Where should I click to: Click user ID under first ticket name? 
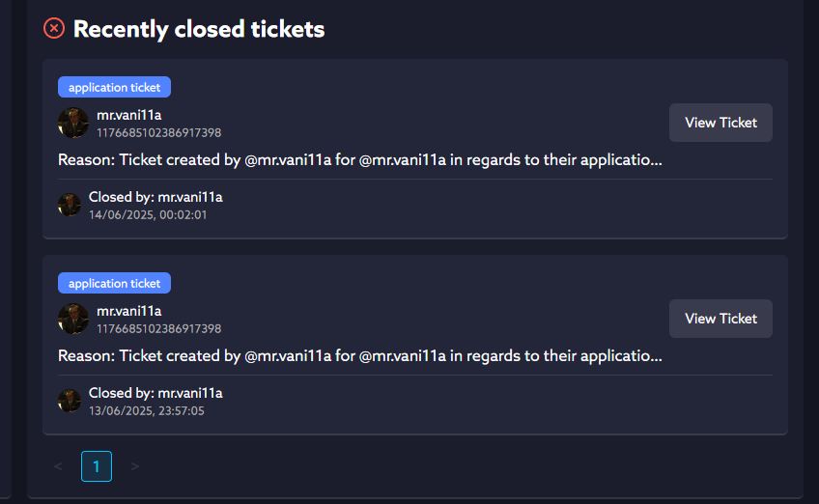pos(158,132)
